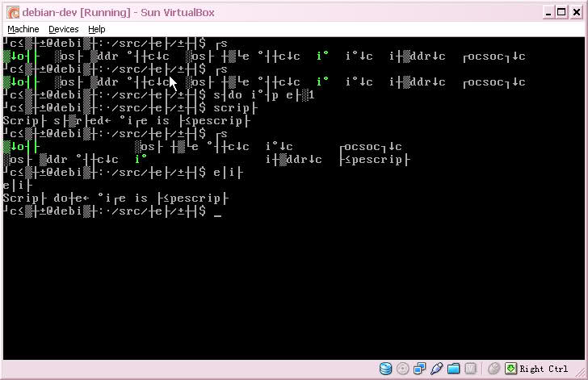Open the Devices menu
588x380 pixels.
(64, 29)
